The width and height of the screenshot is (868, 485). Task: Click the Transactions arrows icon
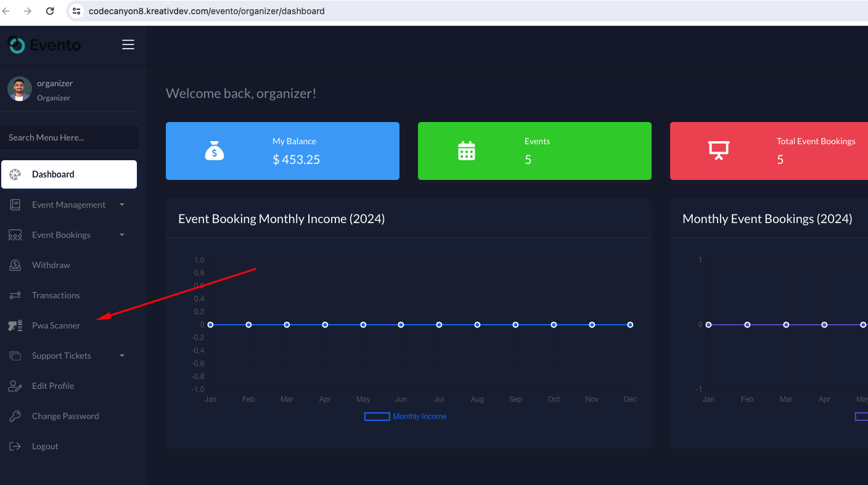15,295
